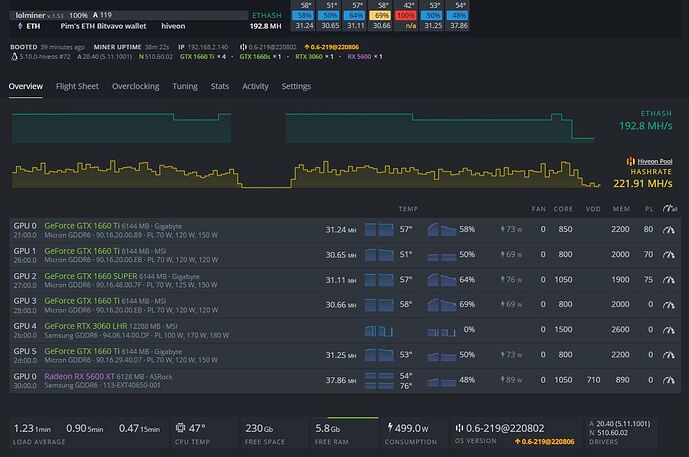
Task: Click the bottom update version 0.6-219@220806
Action: click(544, 442)
